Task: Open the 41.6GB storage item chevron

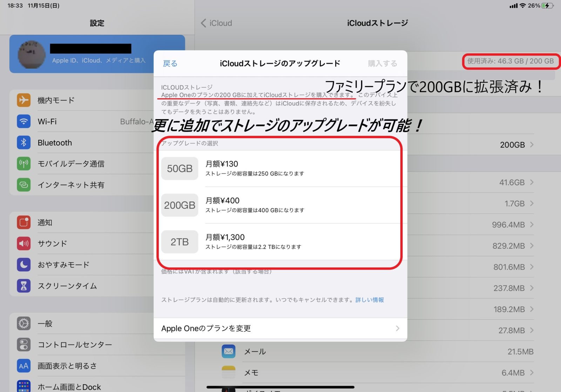Action: [532, 182]
